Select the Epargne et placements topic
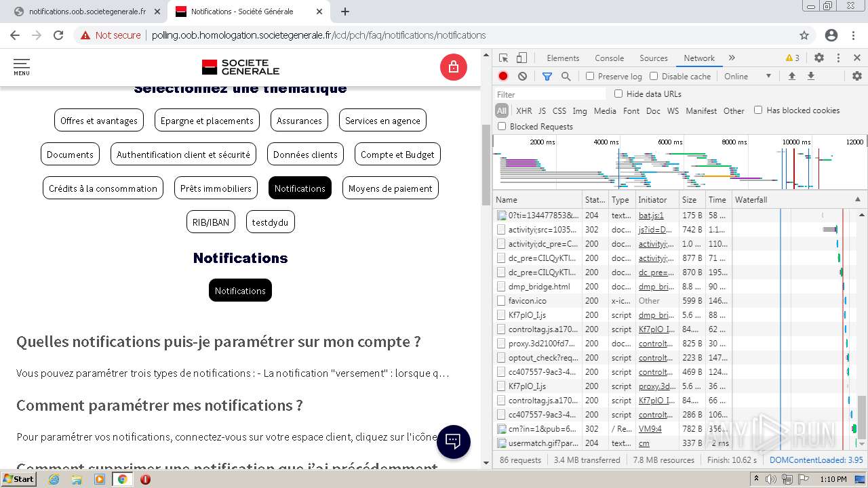This screenshot has width=868, height=488. (207, 121)
